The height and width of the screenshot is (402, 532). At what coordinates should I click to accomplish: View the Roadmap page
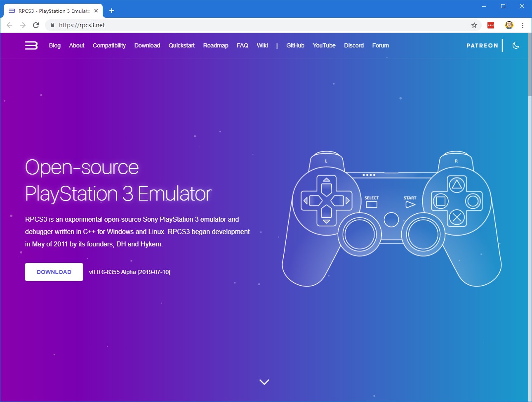[x=216, y=45]
